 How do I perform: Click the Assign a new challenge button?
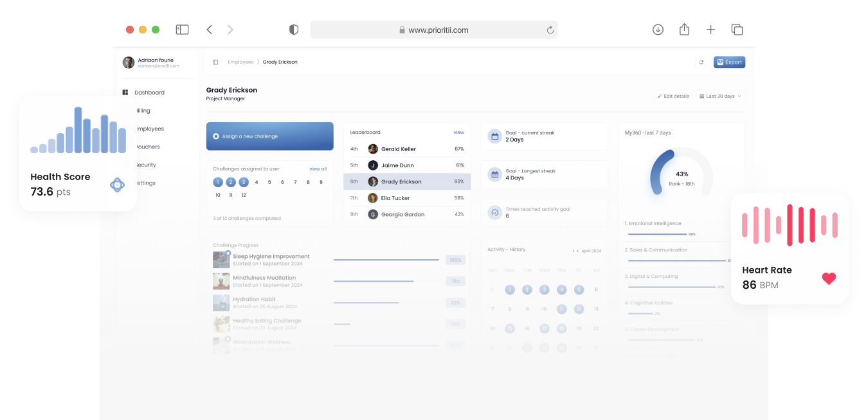(x=269, y=136)
